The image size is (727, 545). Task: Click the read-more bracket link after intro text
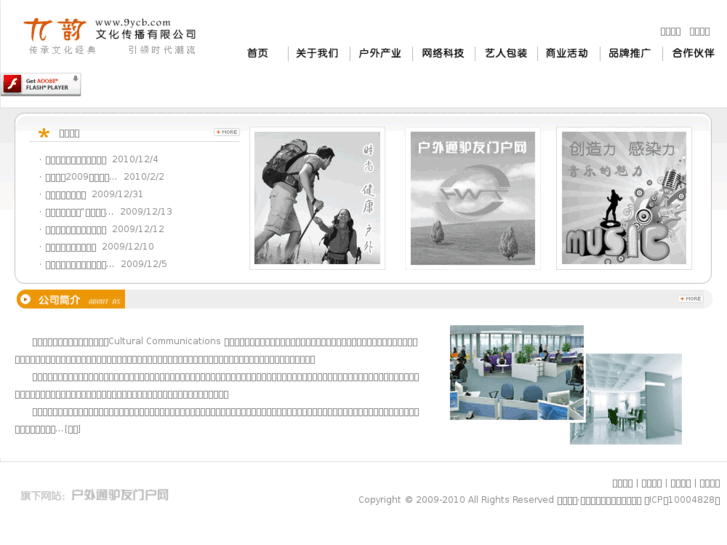click(72, 430)
